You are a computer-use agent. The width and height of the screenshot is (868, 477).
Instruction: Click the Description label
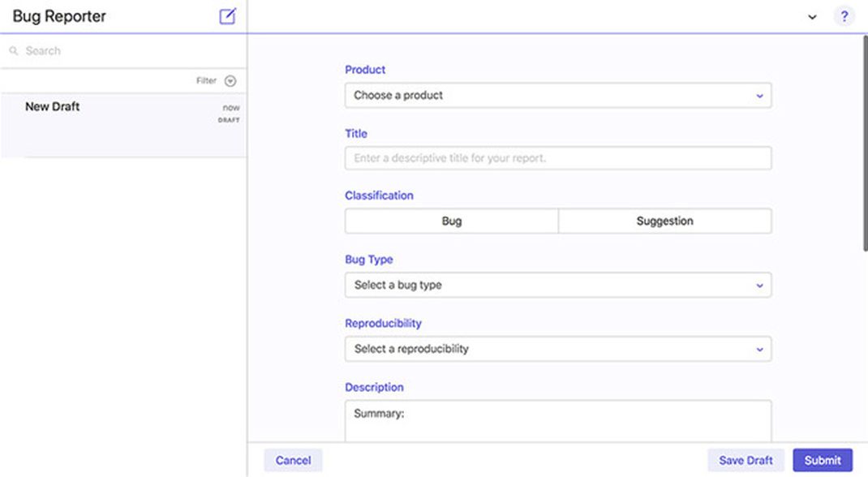tap(374, 387)
